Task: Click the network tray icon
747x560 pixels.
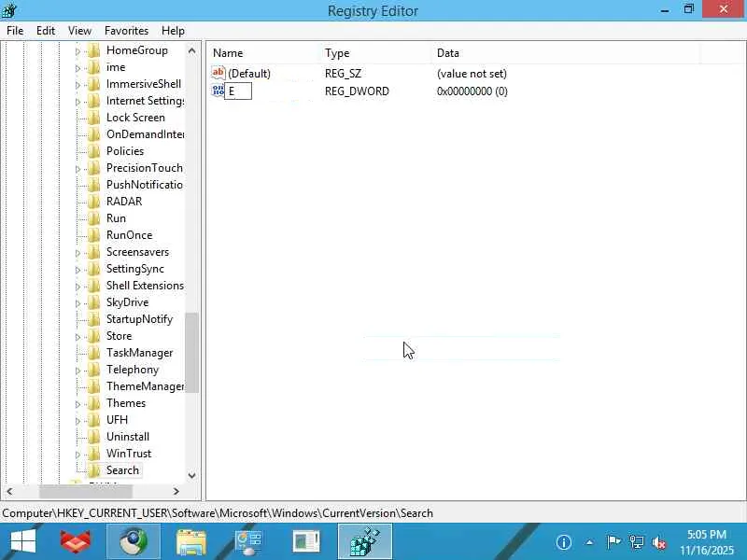Action: coord(637,542)
